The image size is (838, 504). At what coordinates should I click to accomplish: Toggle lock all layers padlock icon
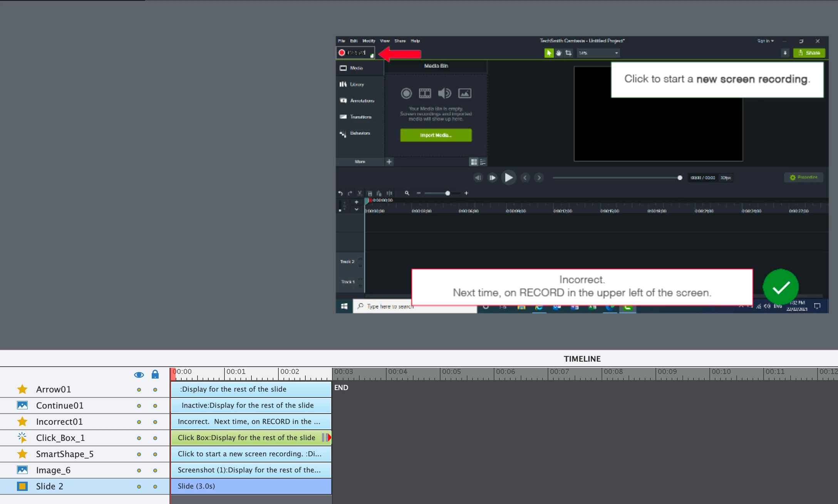pyautogui.click(x=155, y=375)
